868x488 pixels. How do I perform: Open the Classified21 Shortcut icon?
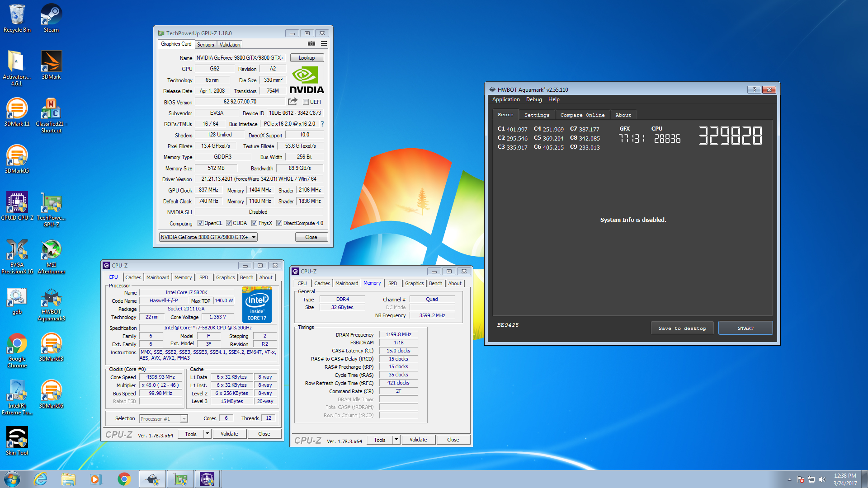tap(51, 115)
